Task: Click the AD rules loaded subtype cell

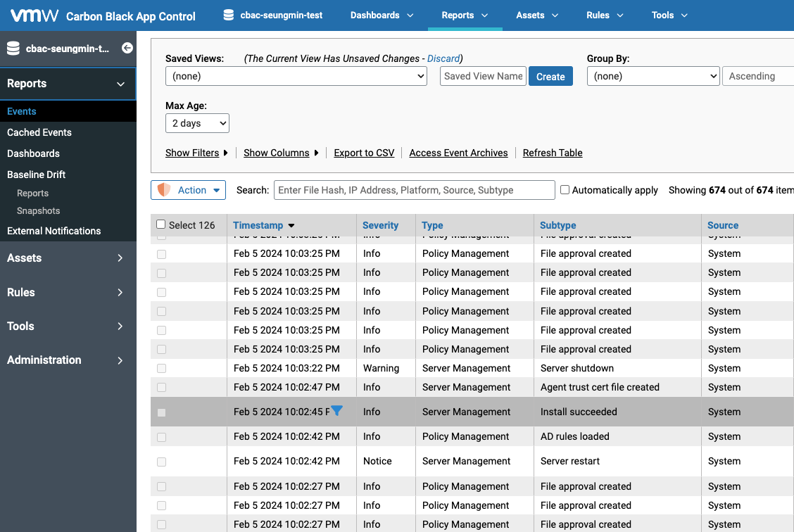Action: click(x=575, y=436)
